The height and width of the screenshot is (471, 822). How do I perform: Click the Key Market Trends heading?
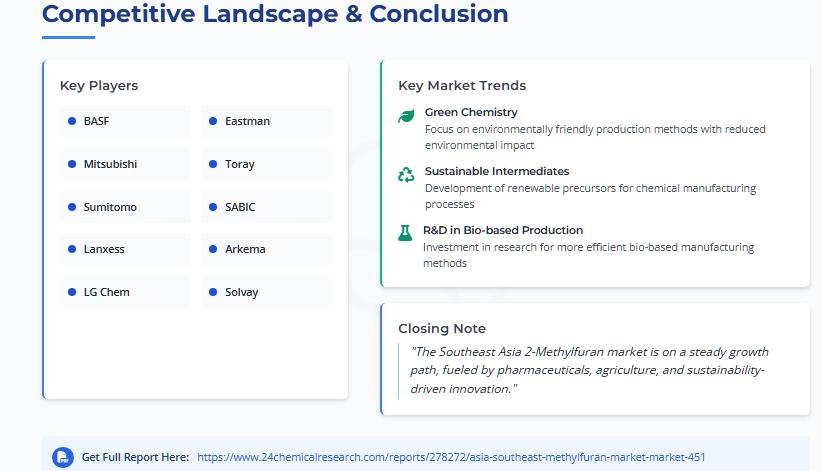tap(462, 85)
